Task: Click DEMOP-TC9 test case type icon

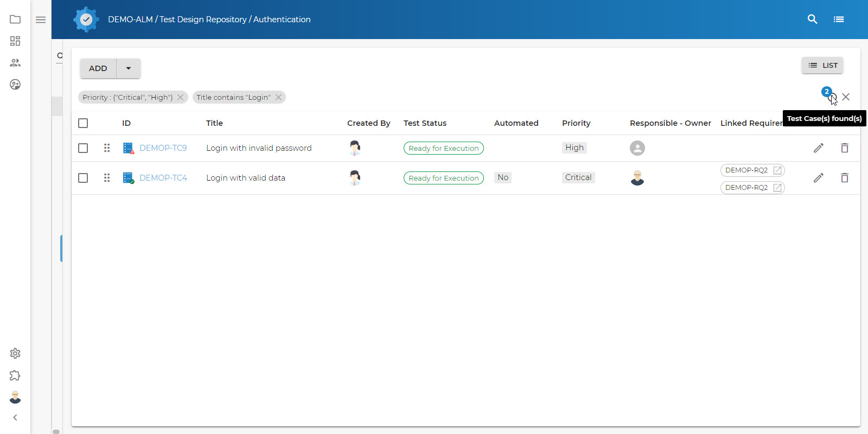Action: click(x=129, y=148)
